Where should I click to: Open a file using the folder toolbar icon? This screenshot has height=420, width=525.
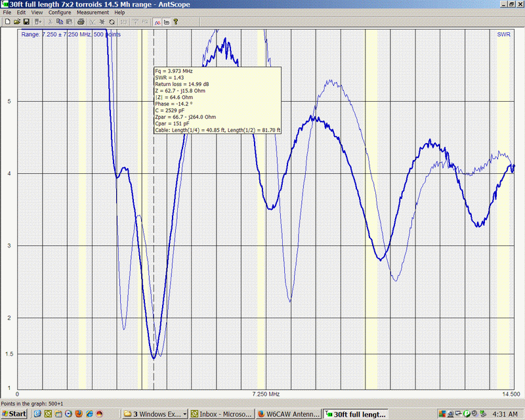17,22
